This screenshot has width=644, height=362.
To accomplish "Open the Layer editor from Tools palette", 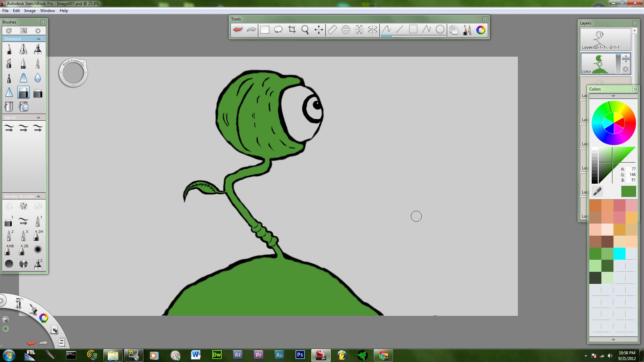I will (x=453, y=29).
